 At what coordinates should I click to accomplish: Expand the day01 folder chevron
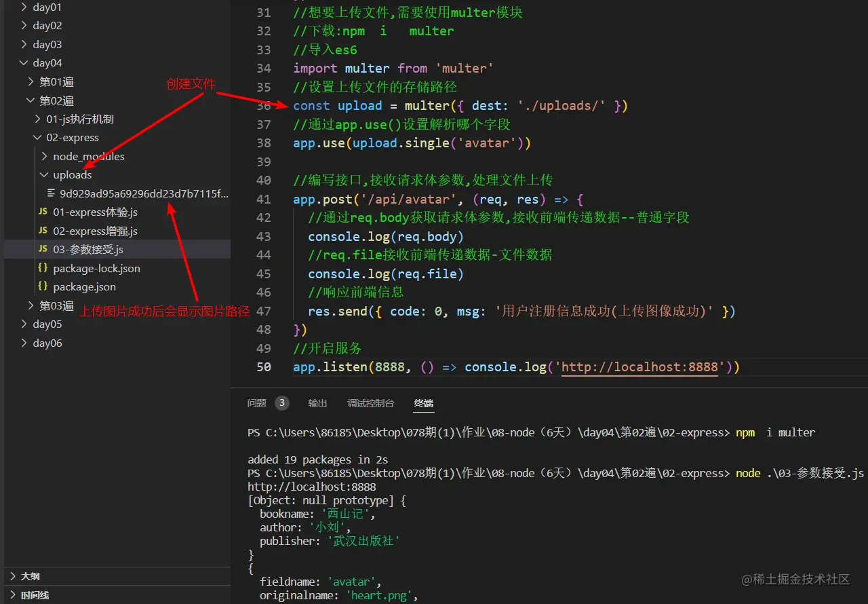tap(24, 7)
